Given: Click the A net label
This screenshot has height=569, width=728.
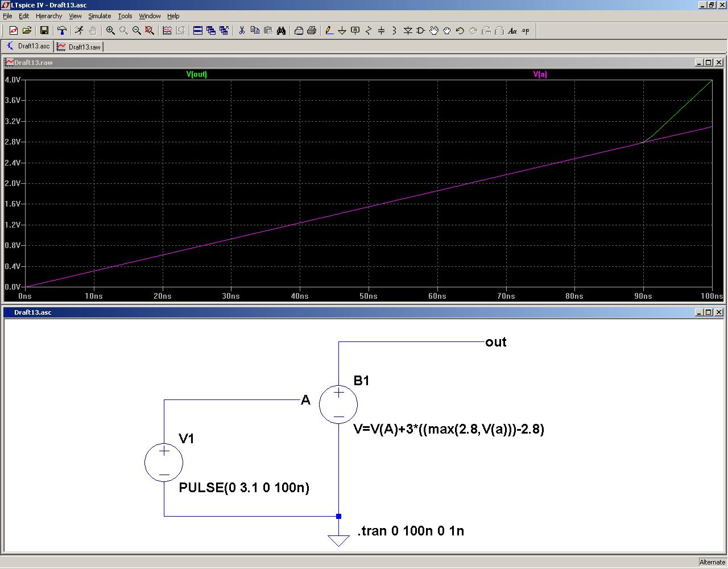Looking at the screenshot, I should click(x=305, y=400).
